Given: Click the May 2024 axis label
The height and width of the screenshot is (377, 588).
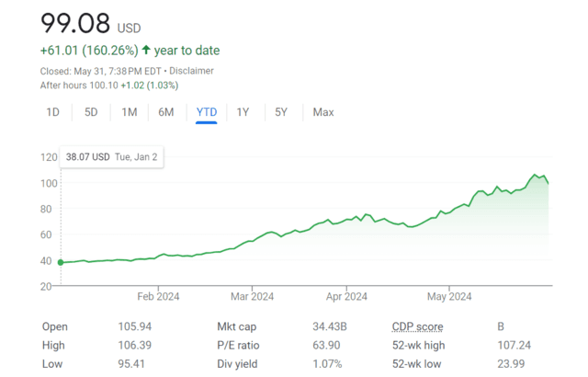Looking at the screenshot, I should 447,296.
